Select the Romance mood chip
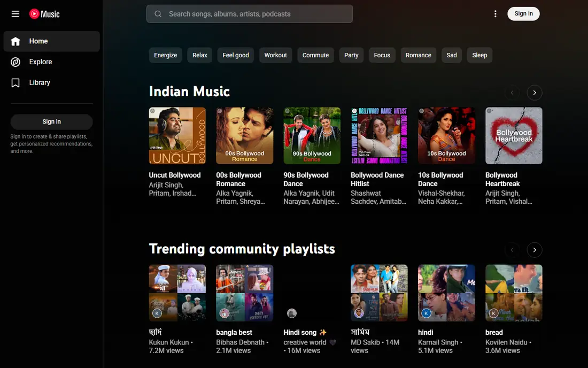The image size is (588, 368). click(x=419, y=55)
